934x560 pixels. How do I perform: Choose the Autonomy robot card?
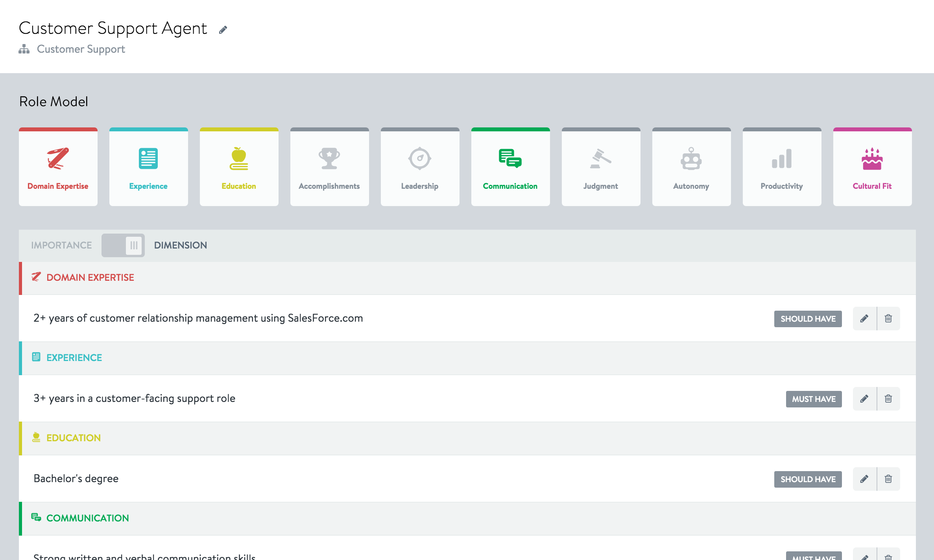692,167
